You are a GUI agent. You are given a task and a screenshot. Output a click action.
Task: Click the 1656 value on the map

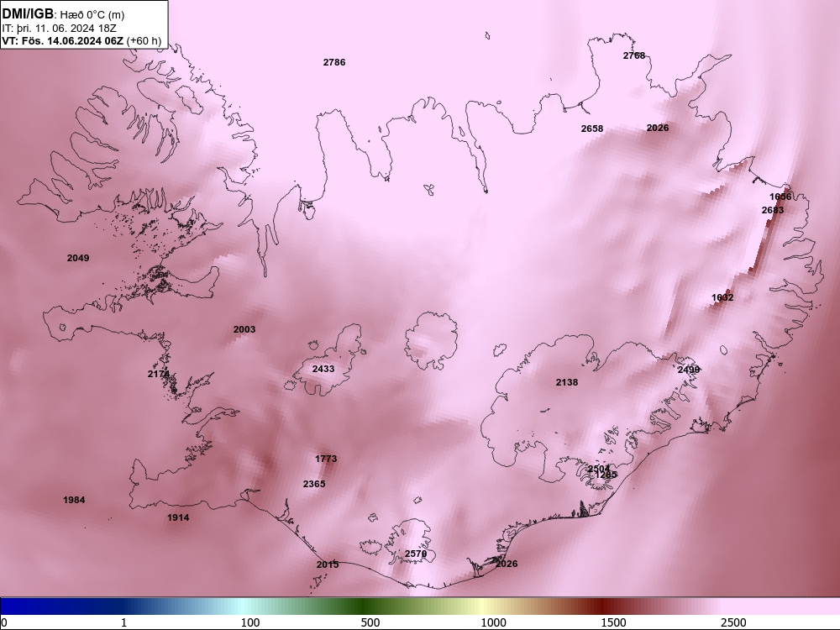(x=780, y=197)
